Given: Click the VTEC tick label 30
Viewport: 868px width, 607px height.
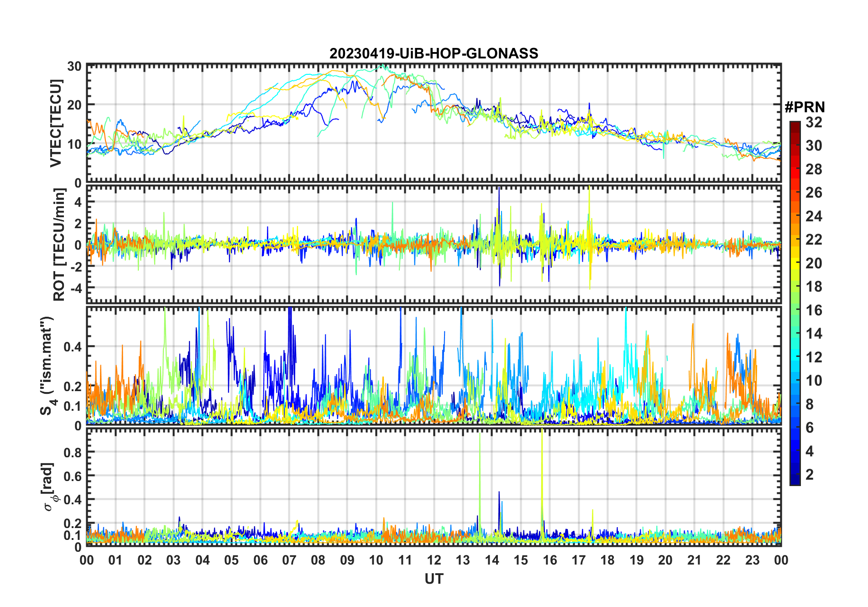Looking at the screenshot, I should click(74, 67).
